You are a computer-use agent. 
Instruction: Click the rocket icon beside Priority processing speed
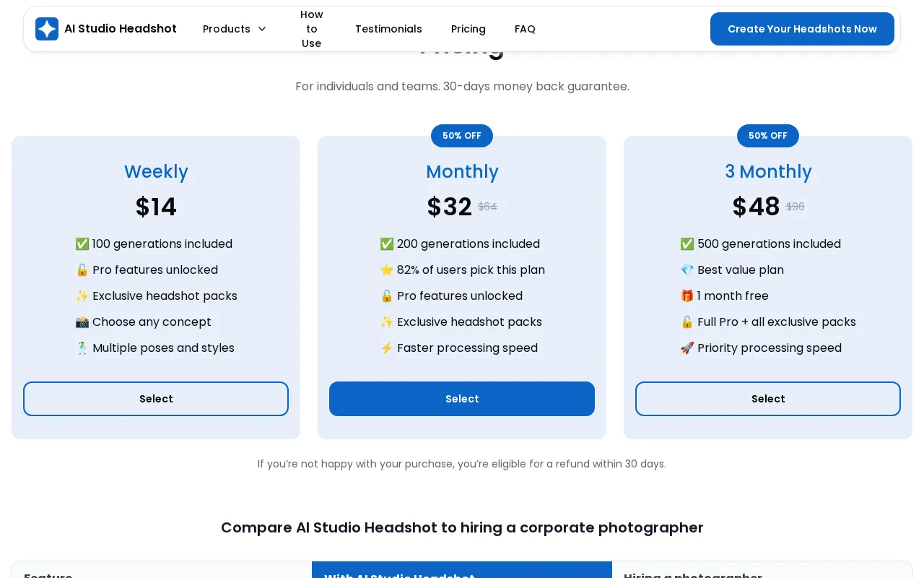point(687,348)
